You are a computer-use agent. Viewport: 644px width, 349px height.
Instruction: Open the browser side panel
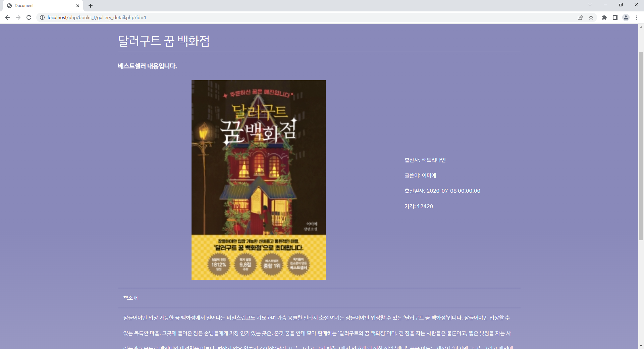click(x=615, y=17)
